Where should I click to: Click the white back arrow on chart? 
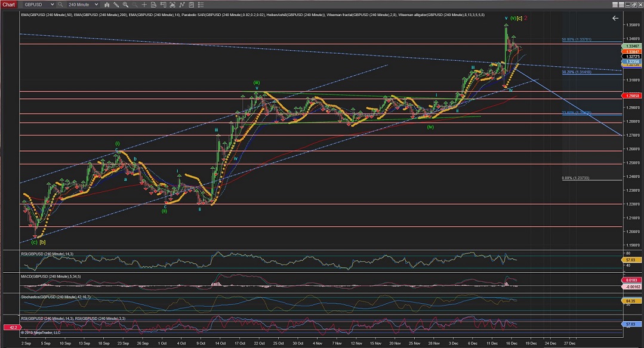(615, 19)
